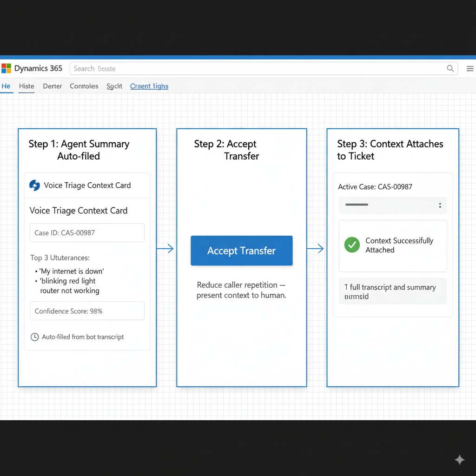Click the gray placeholder bar in Active Case
476x476 pixels.
[x=357, y=205]
